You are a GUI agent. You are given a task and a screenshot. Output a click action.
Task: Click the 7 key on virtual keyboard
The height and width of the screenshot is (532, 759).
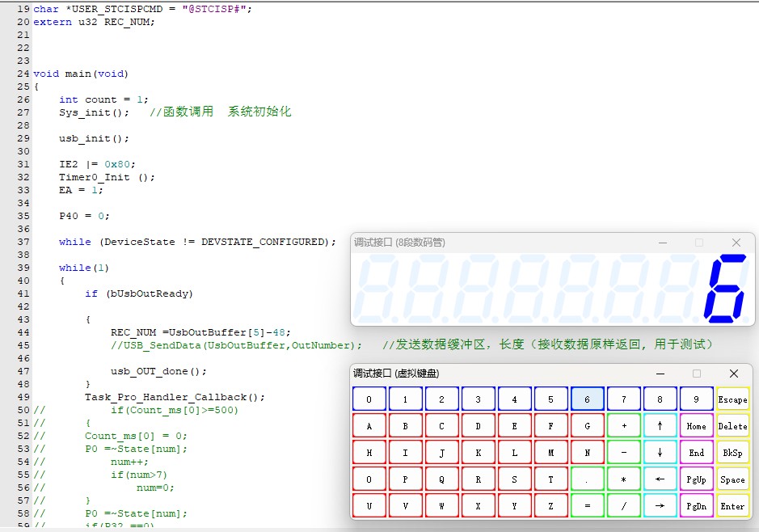[623, 399]
